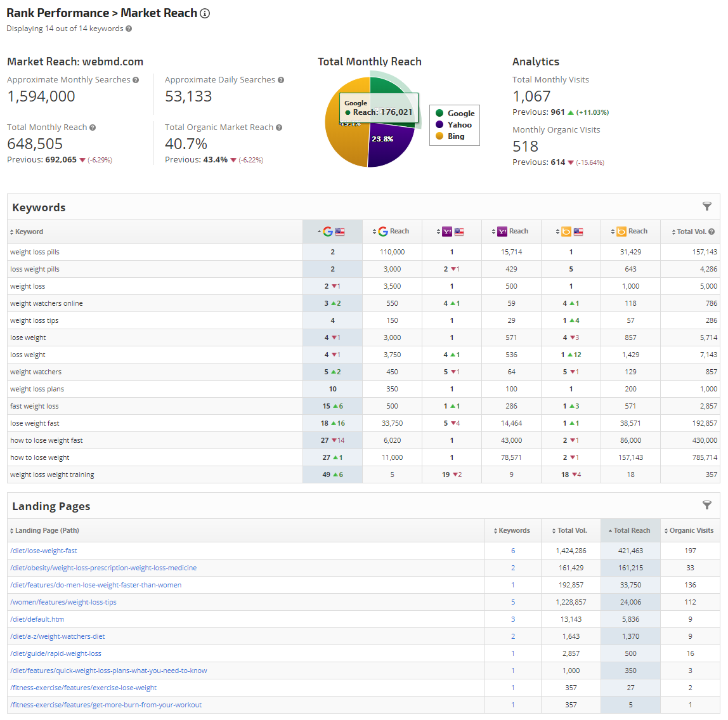Click help icon next to Total Monthly Reach metric

click(93, 128)
